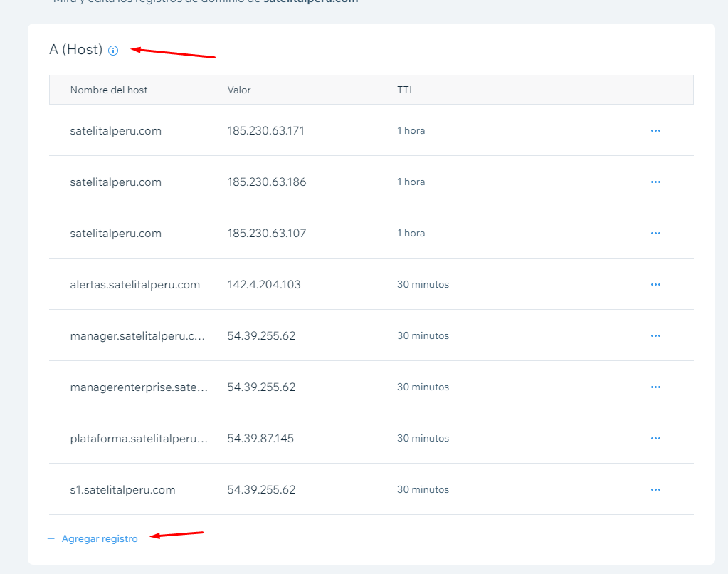Open options menu for 185.230.63.171 record
The image size is (728, 574).
click(655, 131)
